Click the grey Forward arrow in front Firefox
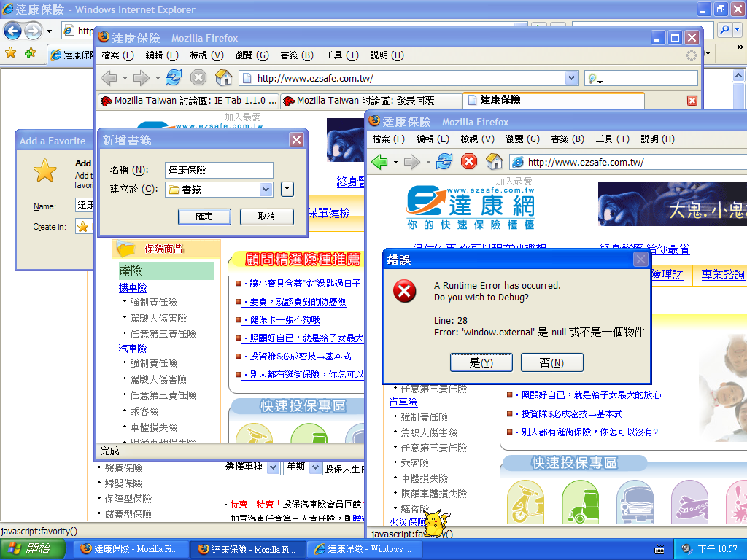The height and width of the screenshot is (560, 747). coord(412,162)
